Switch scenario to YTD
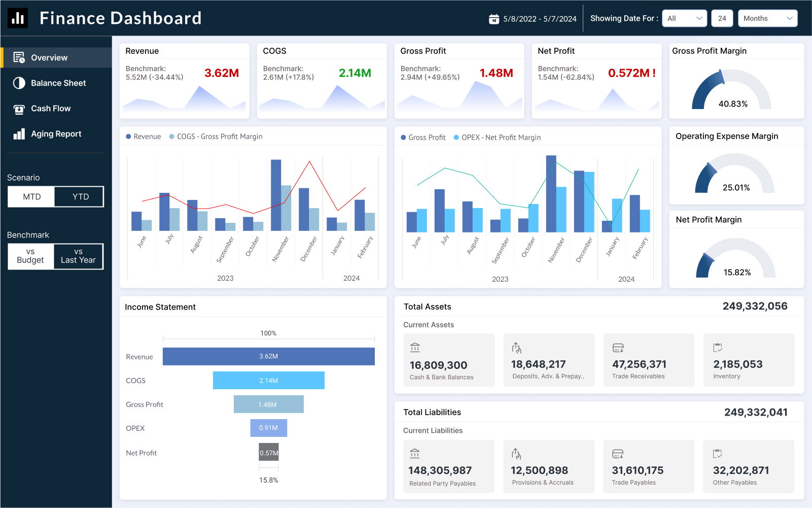This screenshot has width=812, height=508. coord(80,197)
